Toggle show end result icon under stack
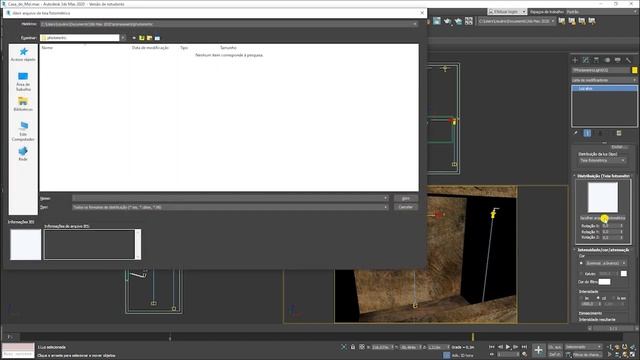 587,133
